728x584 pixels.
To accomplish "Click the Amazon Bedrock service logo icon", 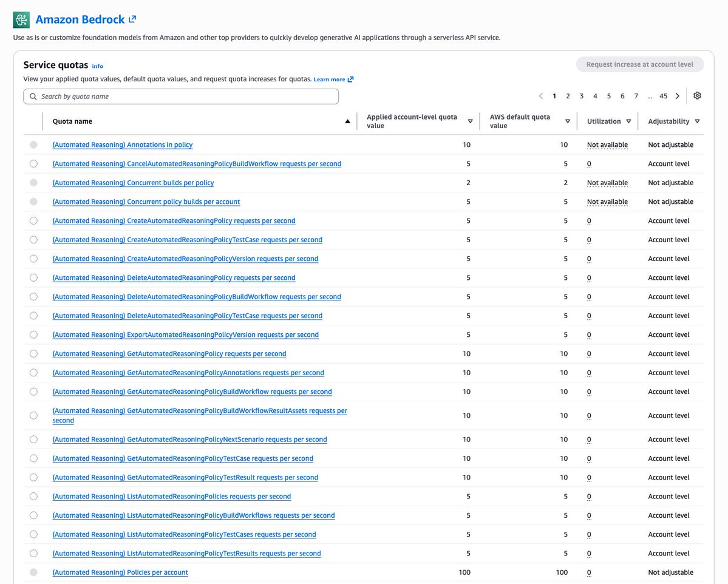I will coord(21,20).
